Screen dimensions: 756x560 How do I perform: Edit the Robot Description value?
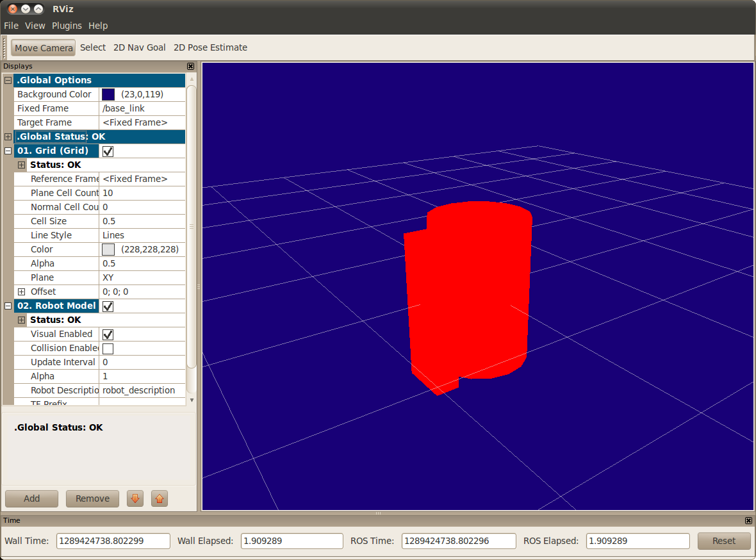click(142, 390)
